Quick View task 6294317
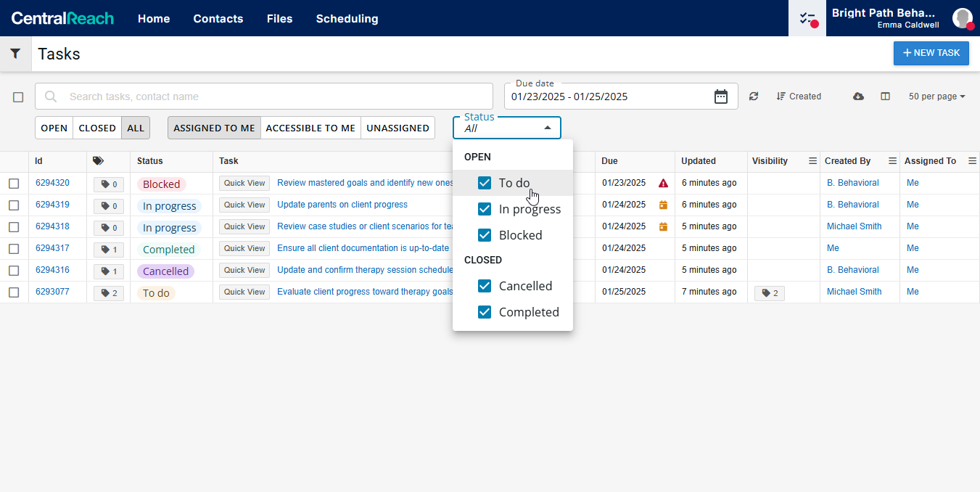The image size is (980, 492). [x=244, y=248]
